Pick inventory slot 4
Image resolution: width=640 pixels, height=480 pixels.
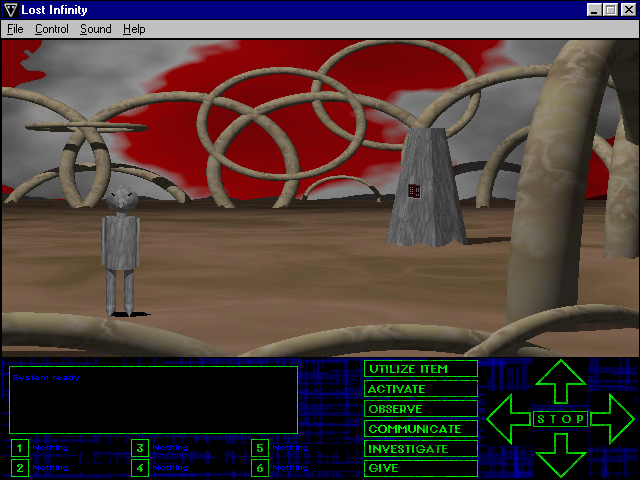click(x=141, y=467)
